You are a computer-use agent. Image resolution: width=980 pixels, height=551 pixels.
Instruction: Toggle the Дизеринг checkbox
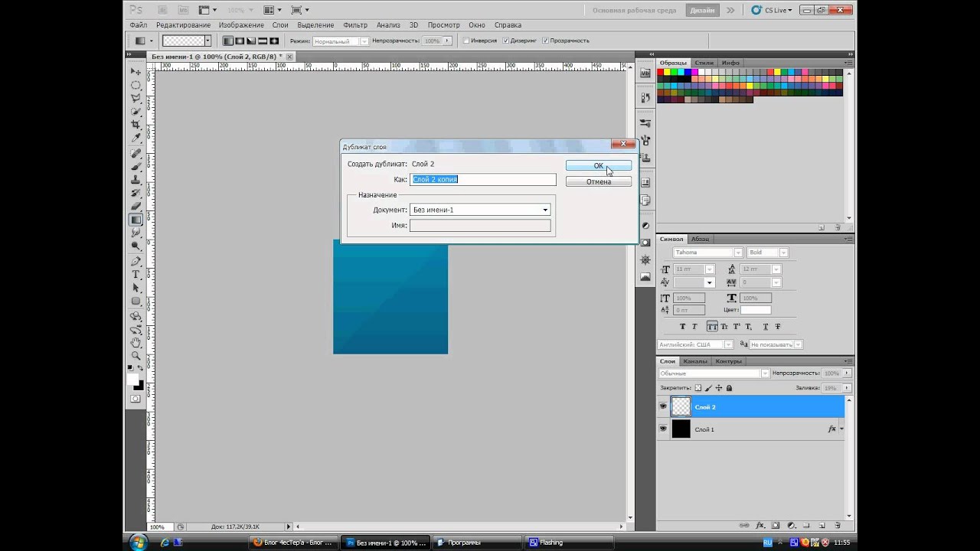coord(505,41)
